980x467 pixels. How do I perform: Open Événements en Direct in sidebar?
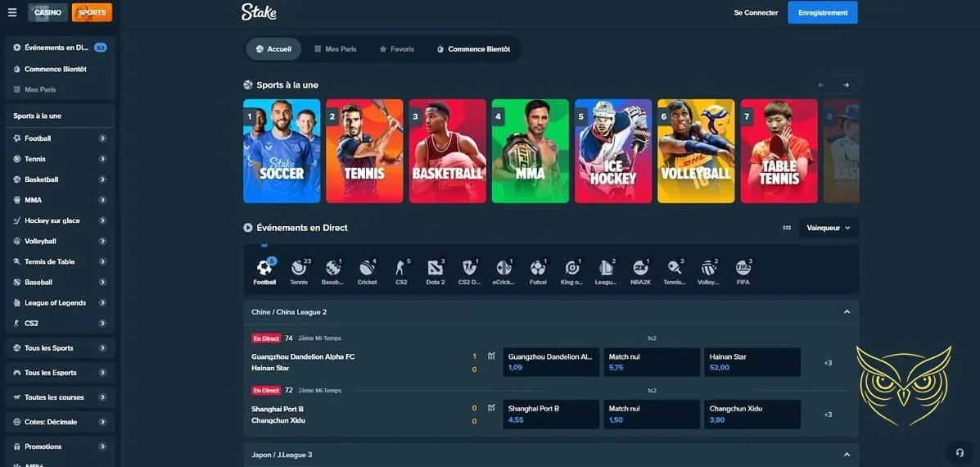tap(60, 48)
